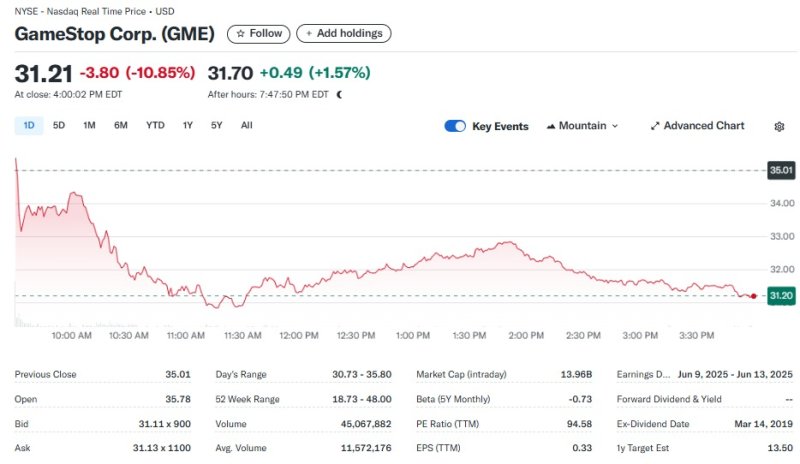Switch to the 5D time range

click(59, 126)
